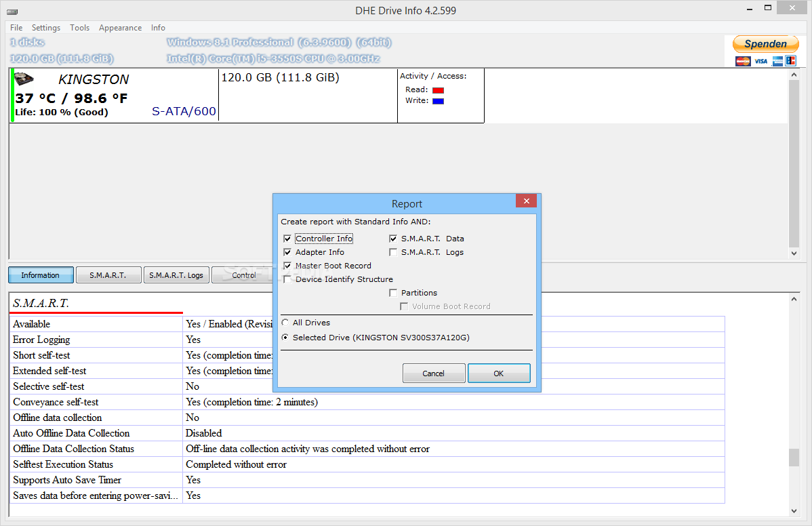812x526 pixels.
Task: Open the Info menu
Action: [158, 28]
